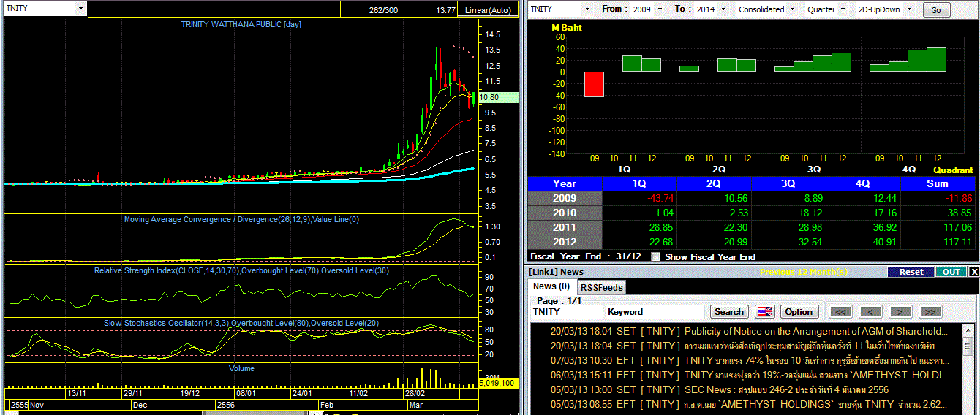This screenshot has width=980, height=415.
Task: Click the current price label 10.80
Action: coord(499,97)
